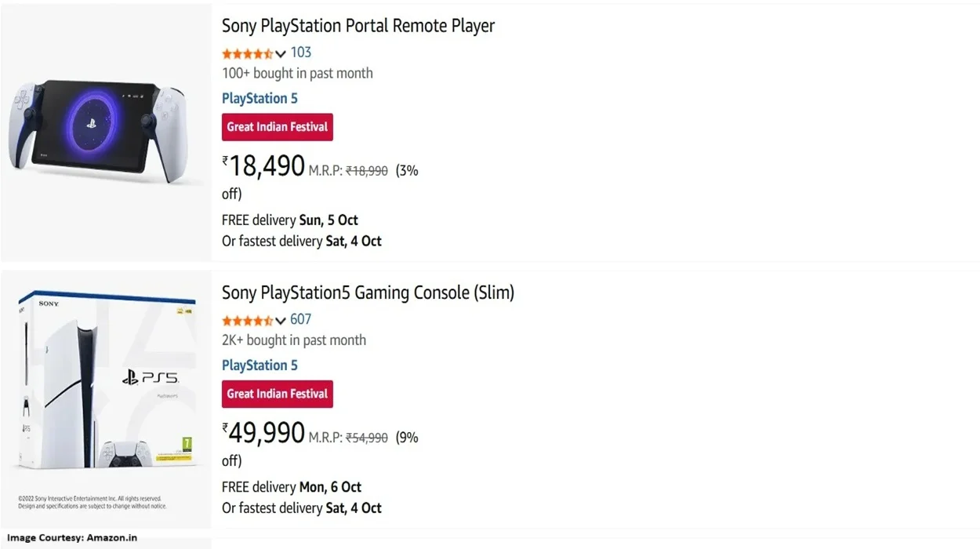The width and height of the screenshot is (980, 549).
Task: Expand rating dropdown arrow for PS5 Slim
Action: point(281,321)
